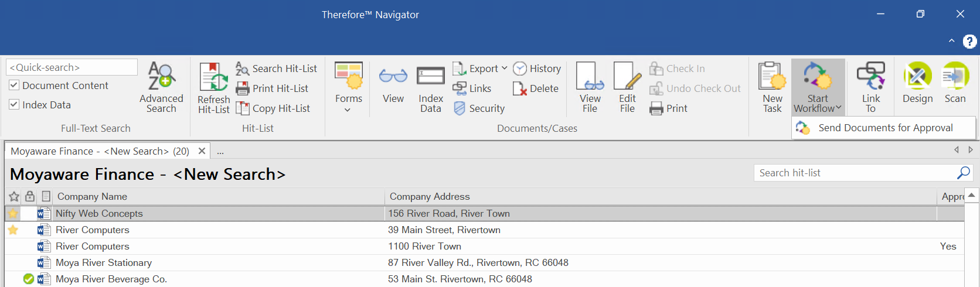Sort by Company Name column
This screenshot has height=287, width=980.
pyautogui.click(x=92, y=197)
